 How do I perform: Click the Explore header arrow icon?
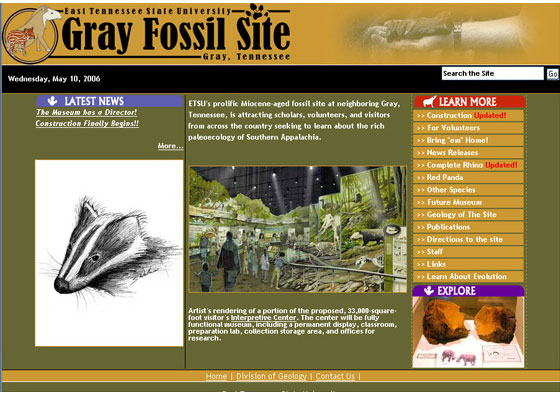(x=429, y=291)
